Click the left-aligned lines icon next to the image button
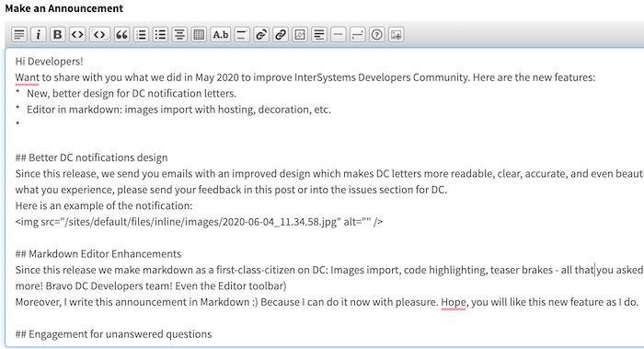The height and width of the screenshot is (349, 644). click(x=319, y=34)
